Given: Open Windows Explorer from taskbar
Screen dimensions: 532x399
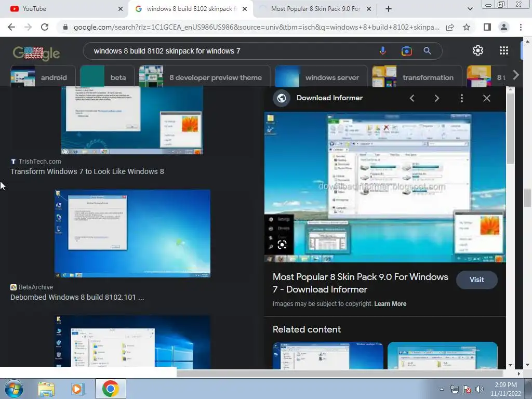Looking at the screenshot, I should [46, 389].
